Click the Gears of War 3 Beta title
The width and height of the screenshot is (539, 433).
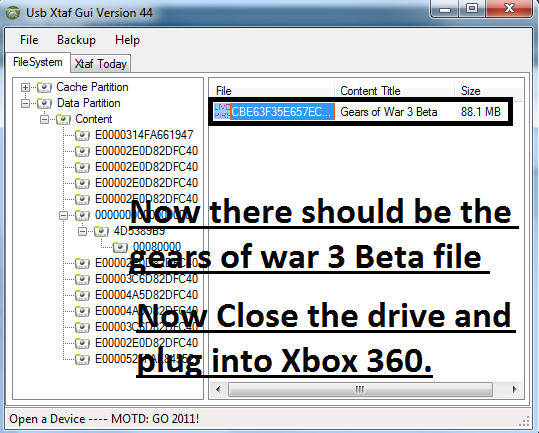[x=389, y=112]
